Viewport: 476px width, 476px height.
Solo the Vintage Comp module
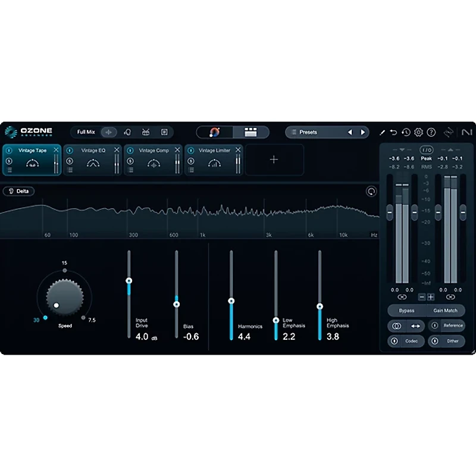(130, 161)
